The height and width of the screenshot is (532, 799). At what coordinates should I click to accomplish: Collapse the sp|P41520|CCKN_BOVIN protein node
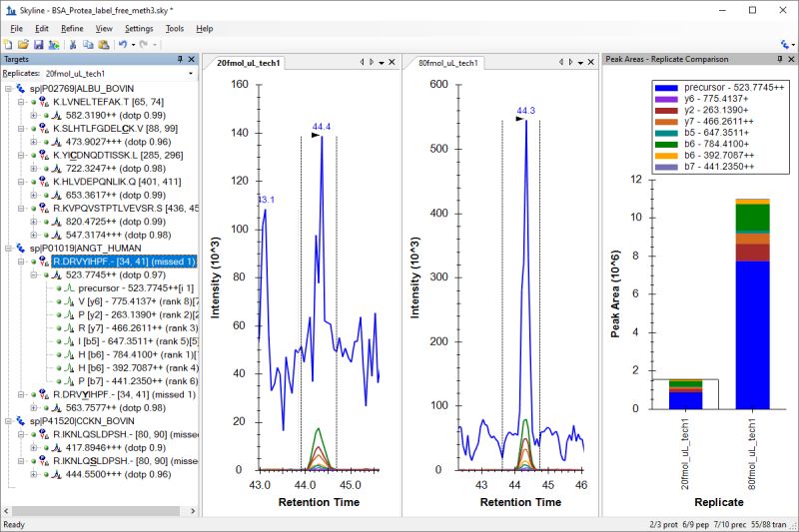click(x=9, y=421)
